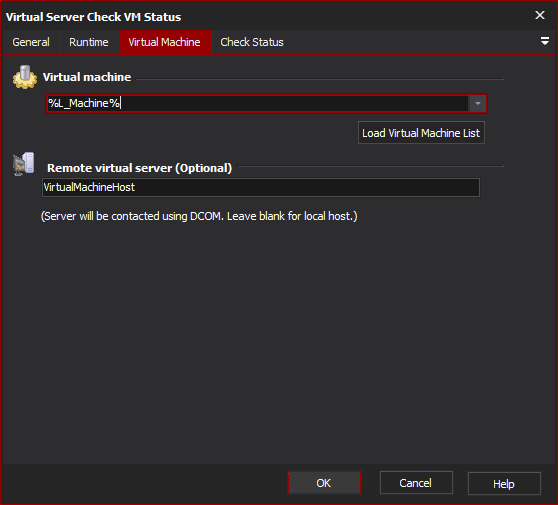Cancel the dialog changes
Image resolution: width=558 pixels, height=505 pixels.
coord(416,483)
